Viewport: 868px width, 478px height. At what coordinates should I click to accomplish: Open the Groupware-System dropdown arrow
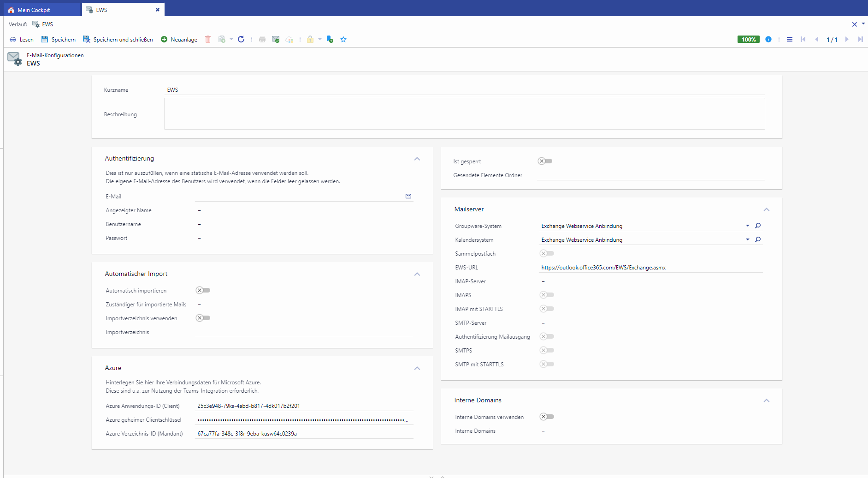click(747, 226)
